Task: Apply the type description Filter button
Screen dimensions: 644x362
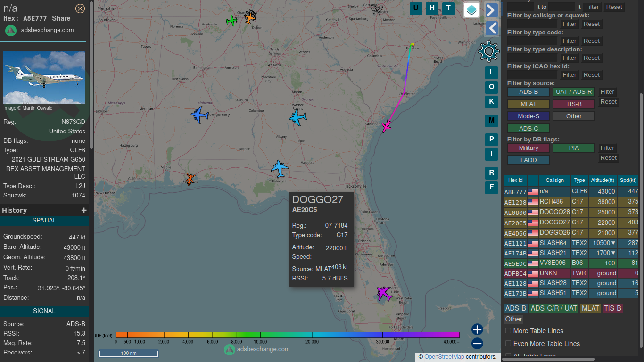Action: 570,58
